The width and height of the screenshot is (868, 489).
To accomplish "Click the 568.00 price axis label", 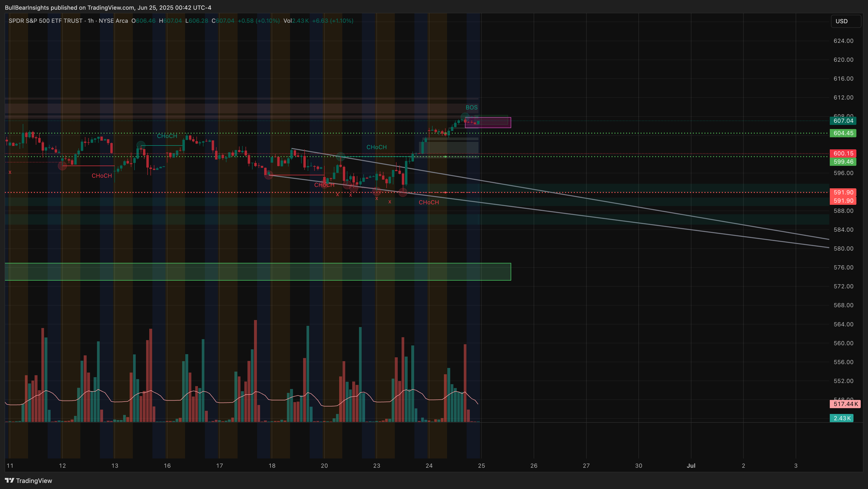I will tap(843, 305).
